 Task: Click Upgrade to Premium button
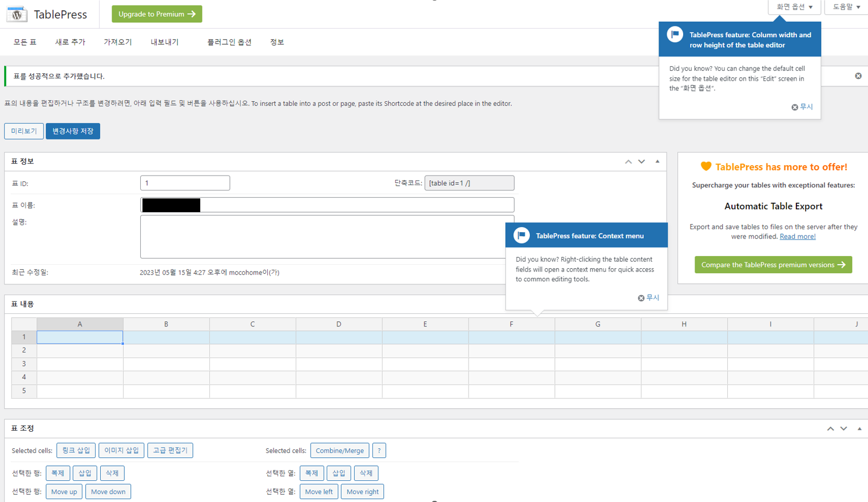pos(157,14)
